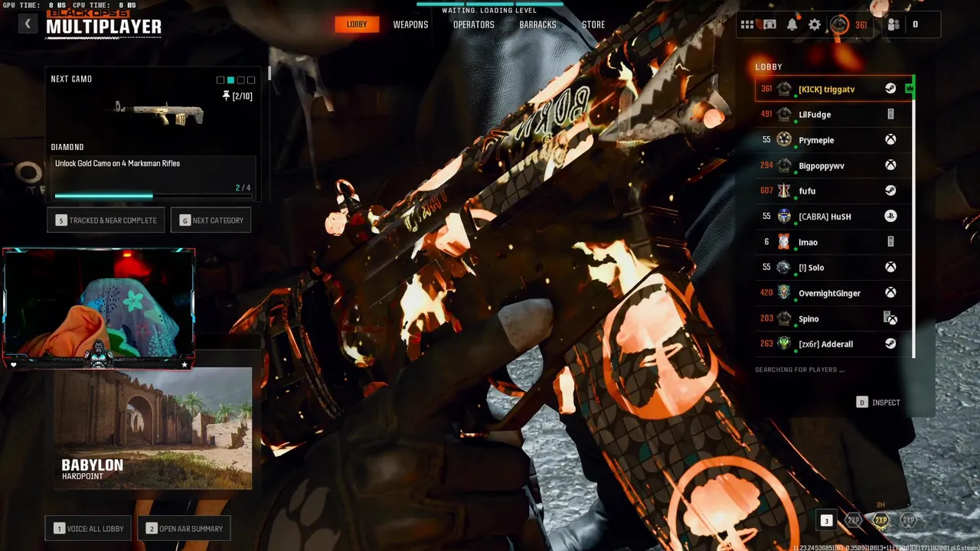The width and height of the screenshot is (980, 551).
Task: Click the last greyed 2XP token icon
Action: [909, 520]
